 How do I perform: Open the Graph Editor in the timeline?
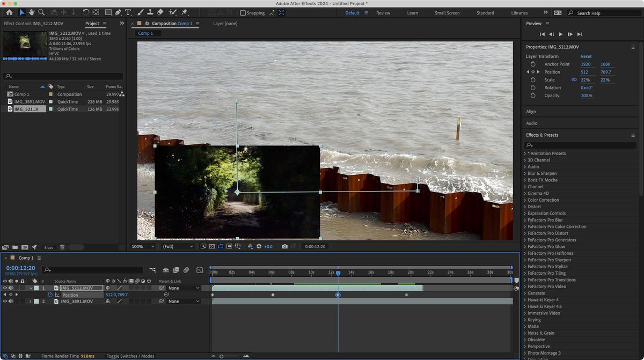click(200, 270)
